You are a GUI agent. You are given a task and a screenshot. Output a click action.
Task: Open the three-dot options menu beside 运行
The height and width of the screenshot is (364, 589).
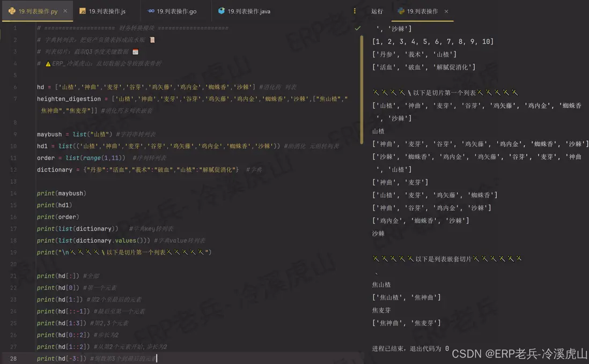pyautogui.click(x=355, y=10)
